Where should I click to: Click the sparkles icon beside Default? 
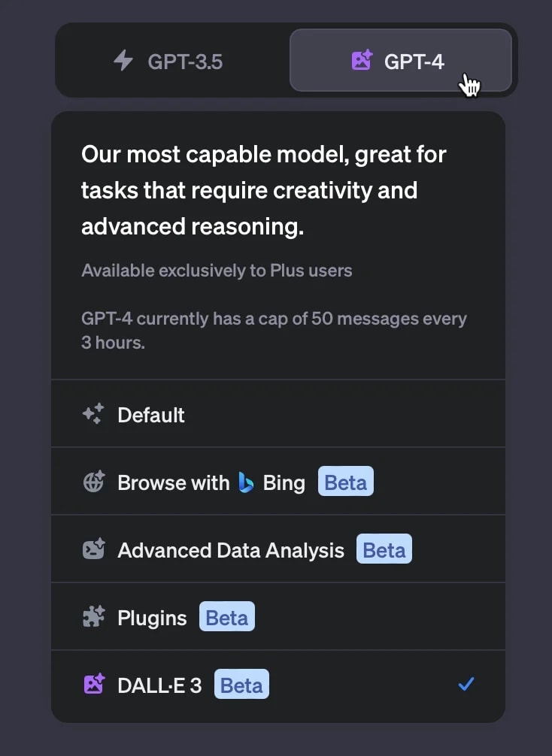click(x=93, y=414)
